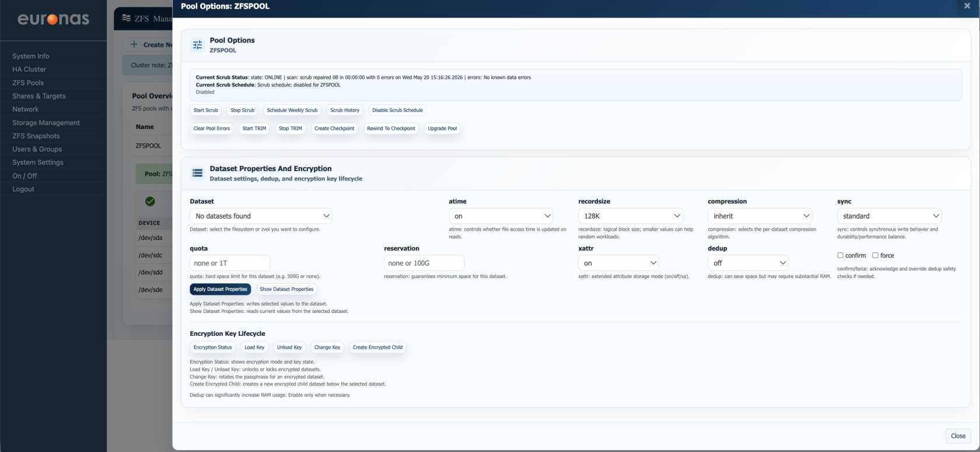Viewport: 980px width, 452px height.
Task: Click the /dev/sda device row
Action: pyautogui.click(x=154, y=238)
